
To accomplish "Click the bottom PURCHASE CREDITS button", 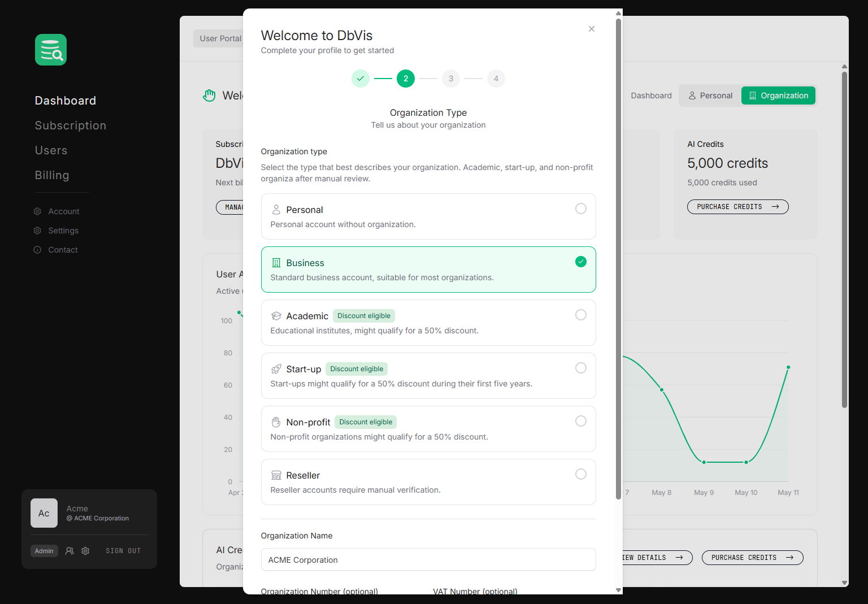I will [752, 558].
